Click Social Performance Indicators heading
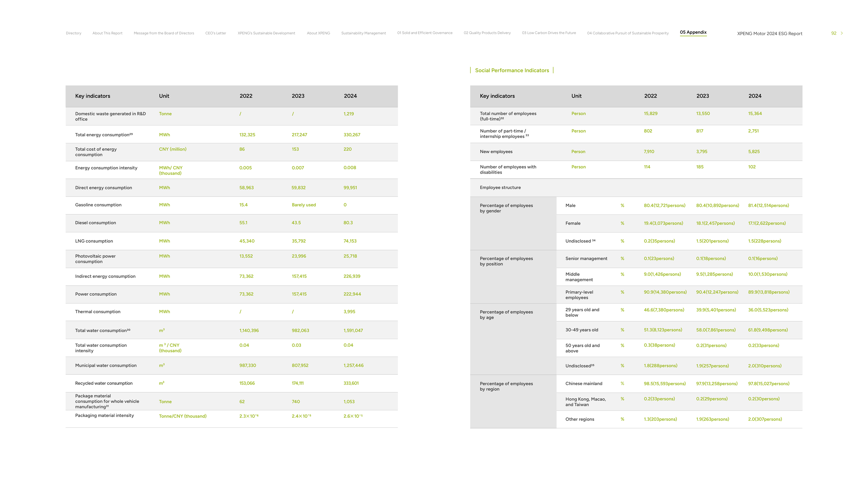 pyautogui.click(x=512, y=70)
